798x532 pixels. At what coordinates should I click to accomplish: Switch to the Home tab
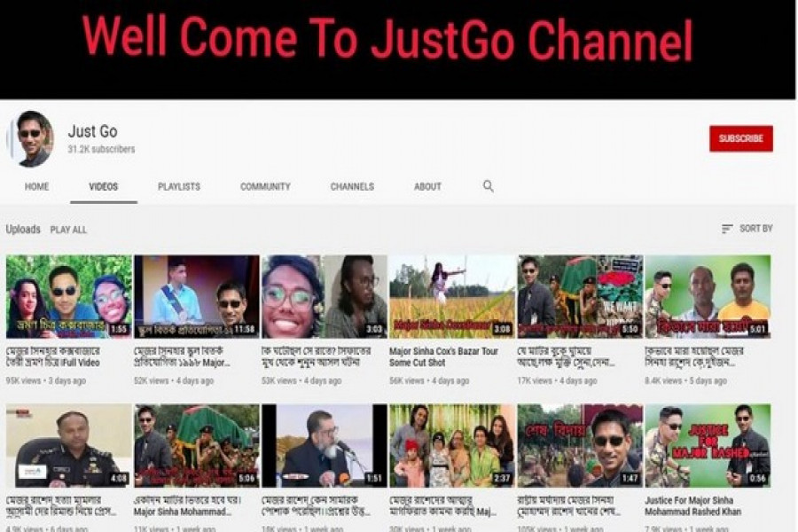37,187
